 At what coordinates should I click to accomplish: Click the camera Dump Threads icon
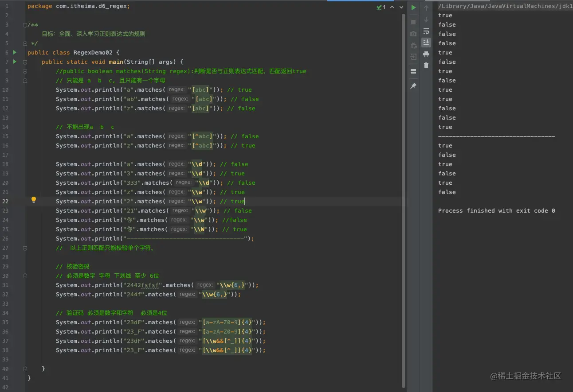point(413,34)
